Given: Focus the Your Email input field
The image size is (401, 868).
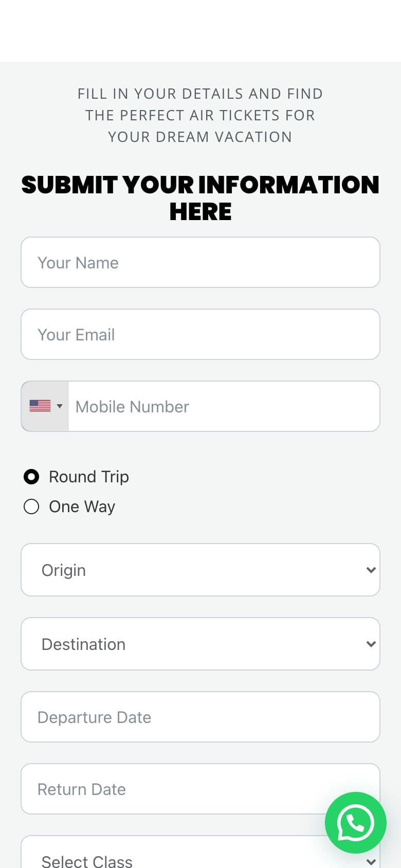Looking at the screenshot, I should pos(200,334).
